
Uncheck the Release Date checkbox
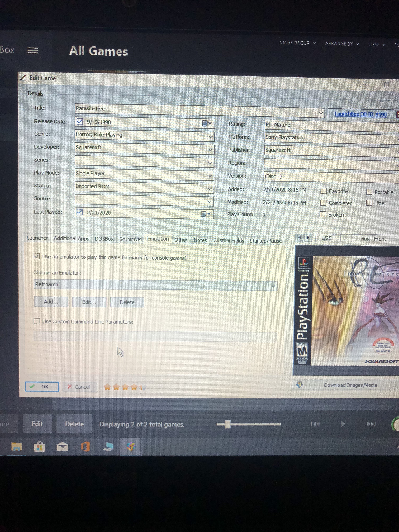click(80, 122)
